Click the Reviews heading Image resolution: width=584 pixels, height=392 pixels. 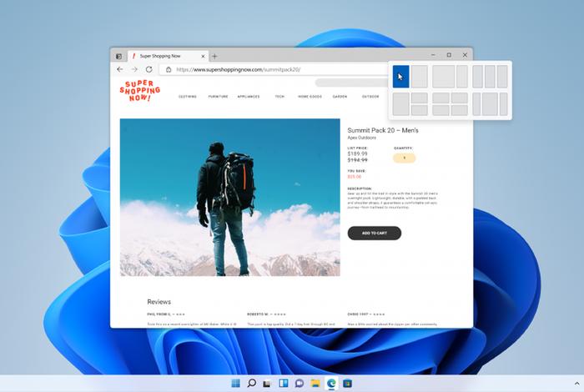(x=159, y=302)
